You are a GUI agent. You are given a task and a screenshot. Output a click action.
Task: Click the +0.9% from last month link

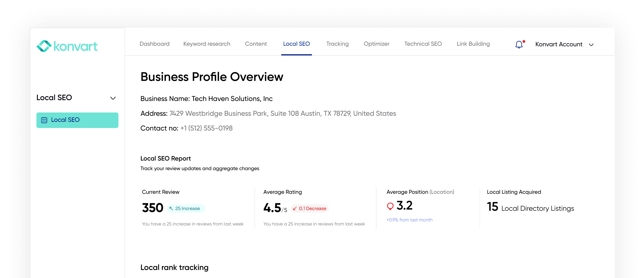[409, 220]
